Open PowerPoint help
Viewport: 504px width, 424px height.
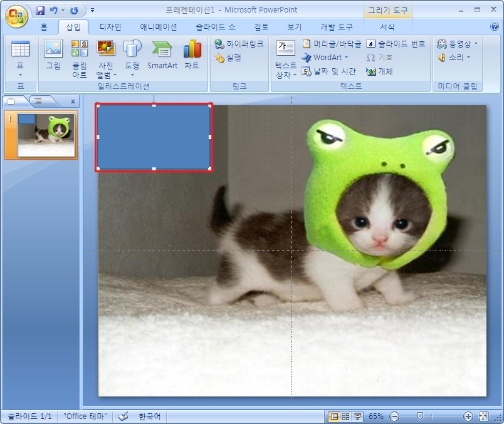click(x=495, y=26)
